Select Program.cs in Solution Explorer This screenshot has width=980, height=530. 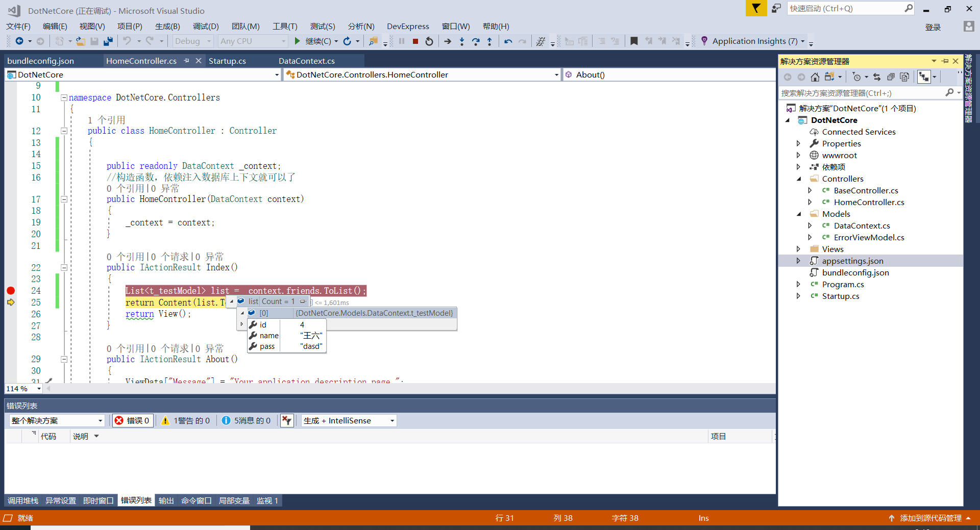coord(843,284)
